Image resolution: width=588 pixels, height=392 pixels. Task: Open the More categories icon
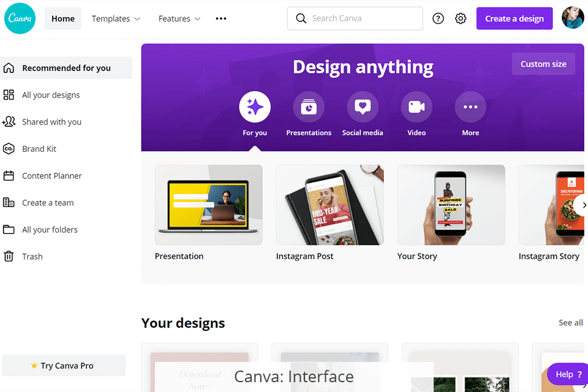point(470,107)
